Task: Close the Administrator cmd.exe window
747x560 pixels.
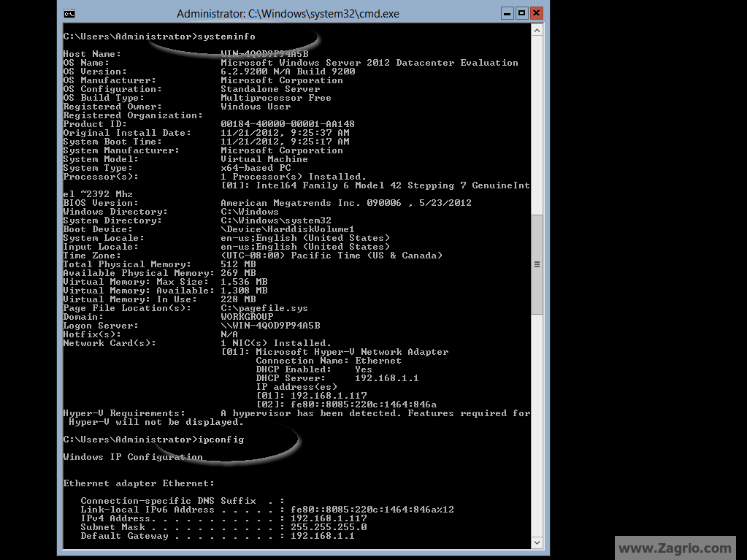Action: (x=537, y=13)
